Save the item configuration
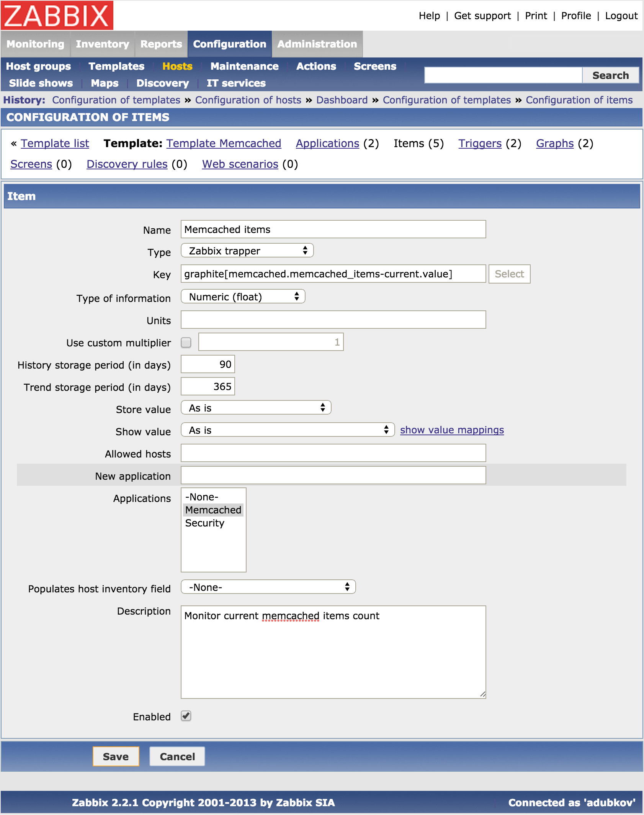644x815 pixels. pyautogui.click(x=115, y=756)
